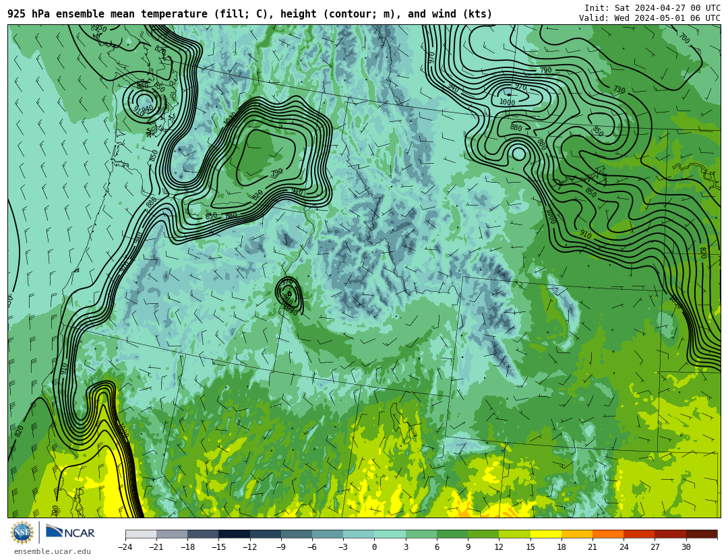The width and height of the screenshot is (728, 560).
Task: Pick the slate -18 to -15 color swatch
Action: 204,534
